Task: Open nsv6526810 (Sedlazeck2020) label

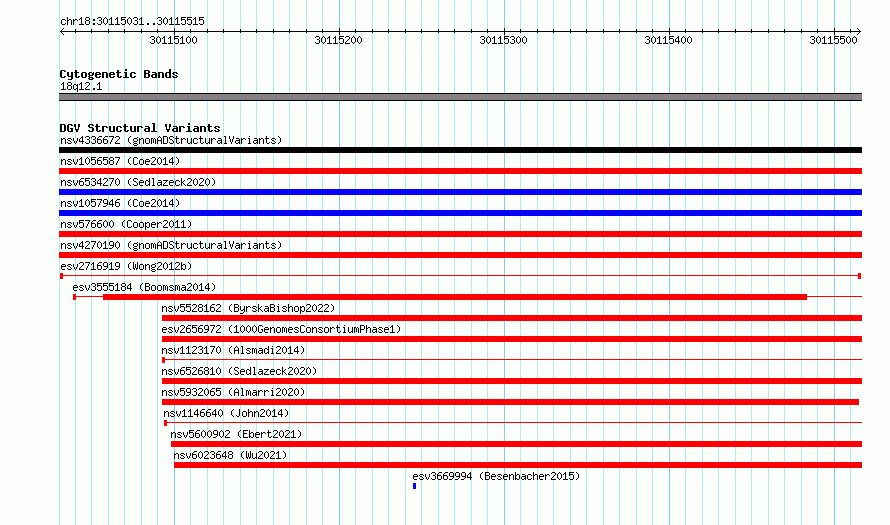Action: (239, 371)
